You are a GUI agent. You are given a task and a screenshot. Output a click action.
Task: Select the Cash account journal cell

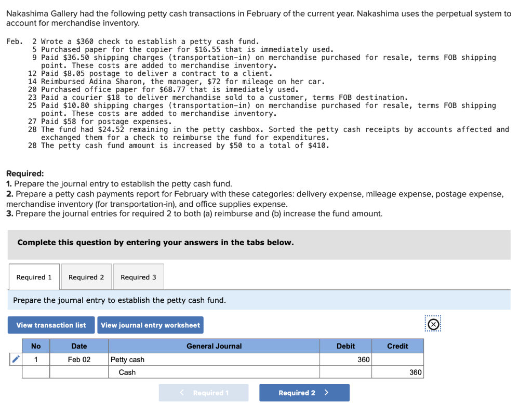pyautogui.click(x=214, y=372)
